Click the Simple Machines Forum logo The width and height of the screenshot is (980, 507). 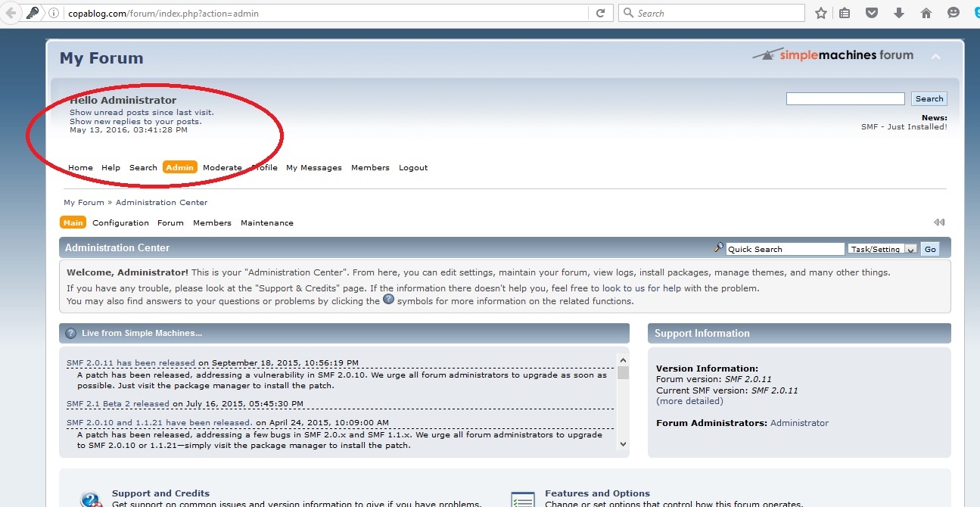coord(833,55)
